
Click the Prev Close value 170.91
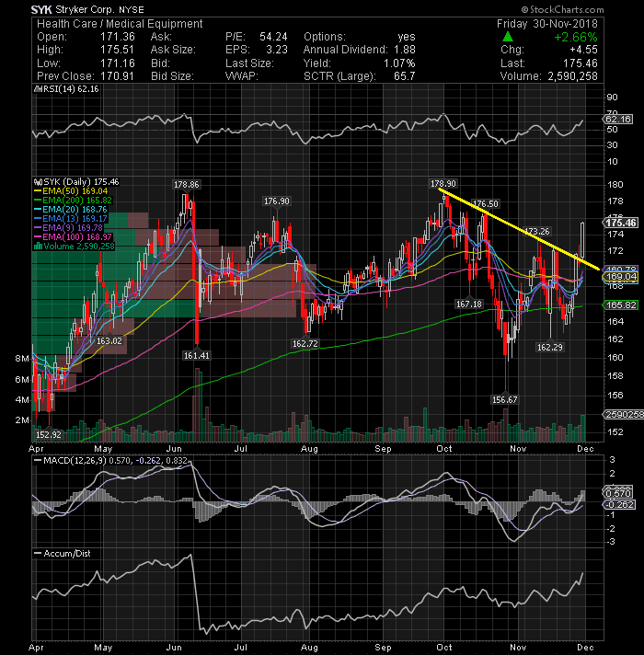click(x=118, y=76)
